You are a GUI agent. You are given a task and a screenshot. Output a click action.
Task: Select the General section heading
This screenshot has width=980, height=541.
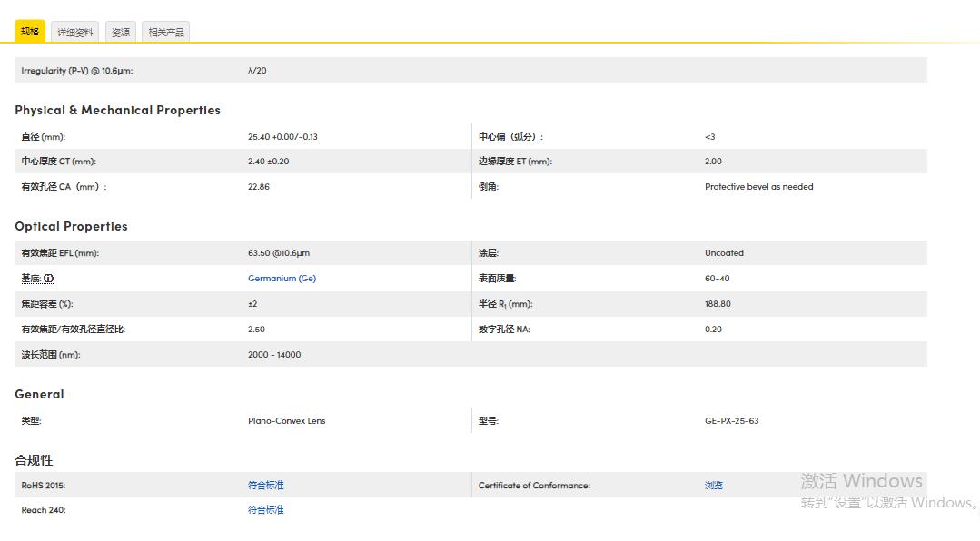(x=39, y=394)
